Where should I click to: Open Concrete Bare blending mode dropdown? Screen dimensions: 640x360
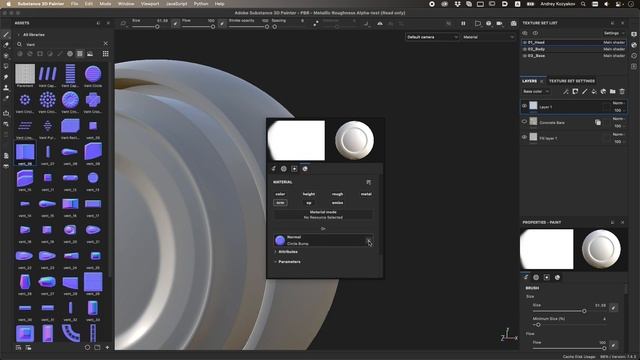pyautogui.click(x=619, y=118)
